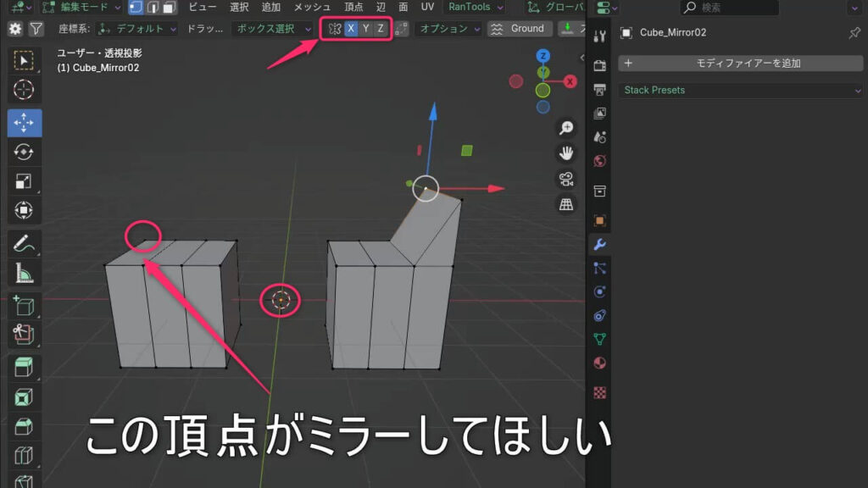Screen dimensions: 868x488
Task: Click the モディファイアーを追加 button
Action: pyautogui.click(x=742, y=64)
